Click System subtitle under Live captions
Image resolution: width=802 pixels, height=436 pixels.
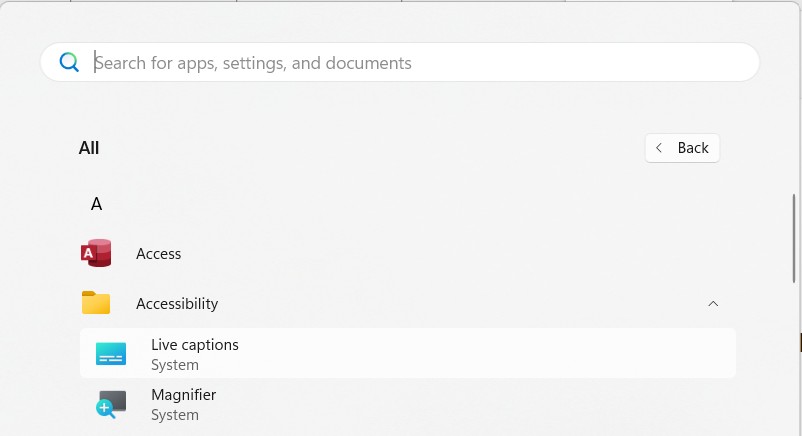tap(175, 365)
